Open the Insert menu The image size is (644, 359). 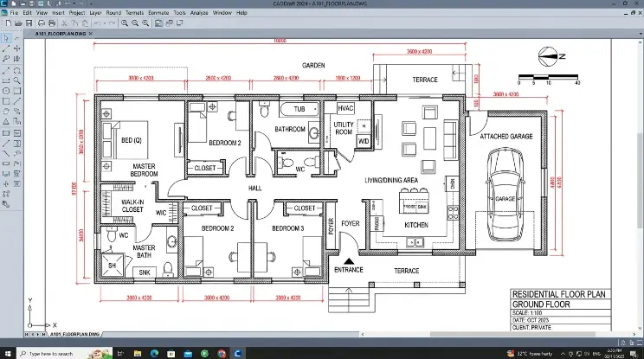click(58, 13)
